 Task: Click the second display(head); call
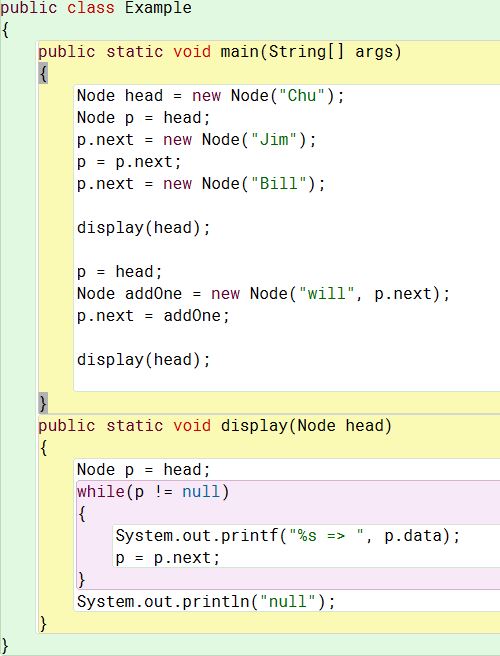(144, 360)
